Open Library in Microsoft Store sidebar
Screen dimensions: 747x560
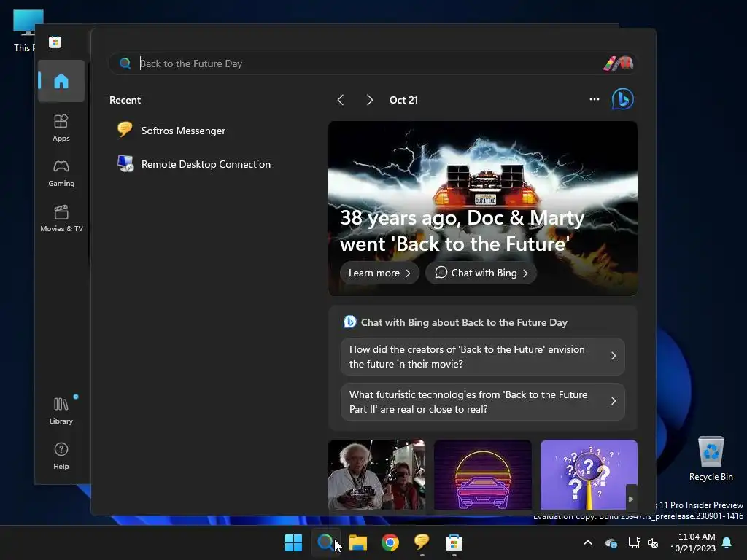coord(61,411)
